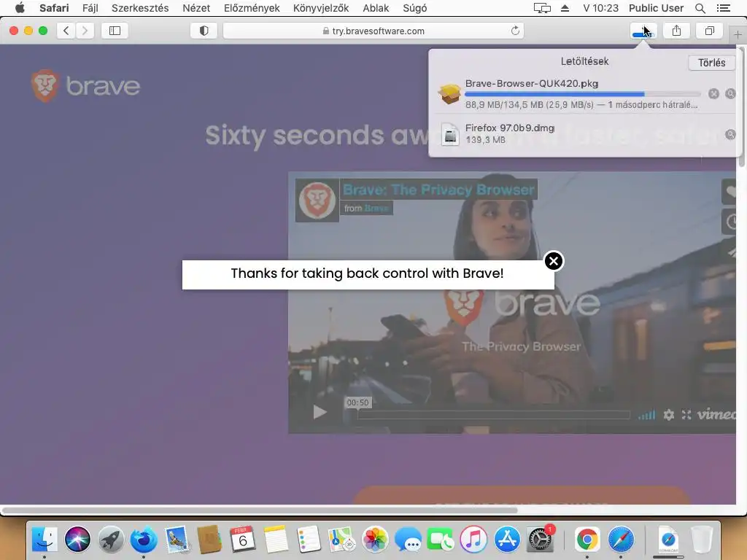Image resolution: width=747 pixels, height=560 pixels.
Task: Open the Brave: The Privacy Browser video title link
Action: tap(438, 190)
